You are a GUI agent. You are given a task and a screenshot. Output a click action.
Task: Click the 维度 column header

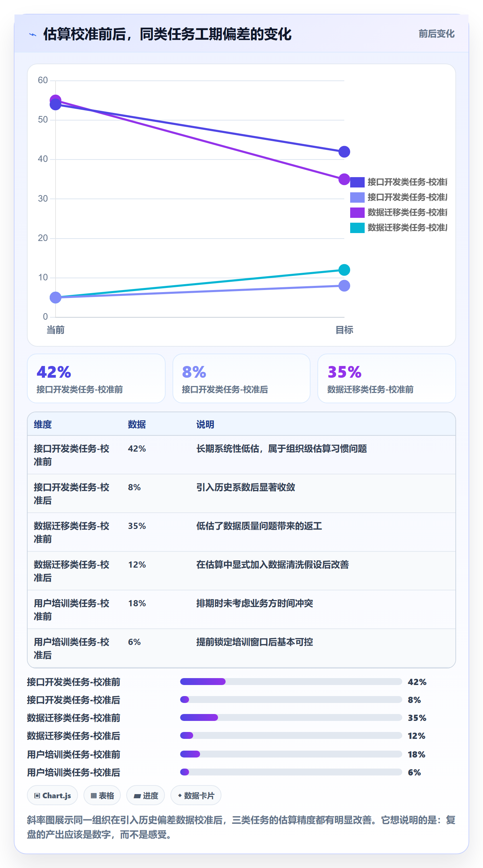pyautogui.click(x=43, y=424)
